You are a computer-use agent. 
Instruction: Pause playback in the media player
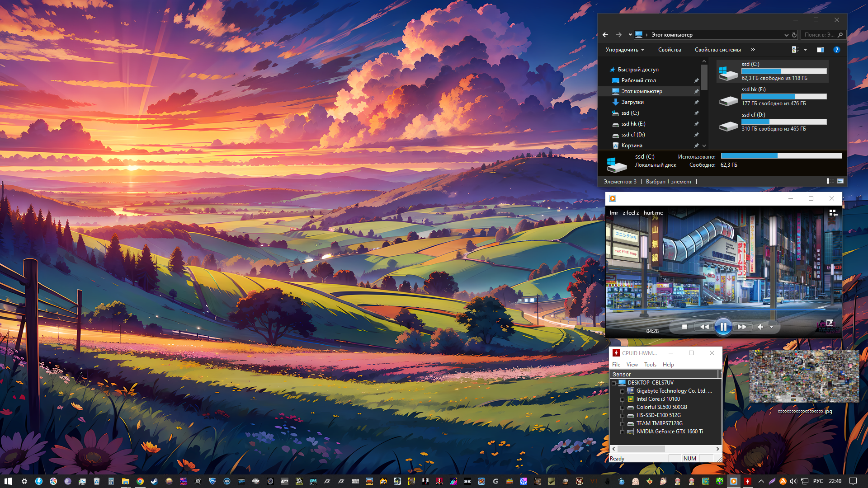click(x=723, y=327)
